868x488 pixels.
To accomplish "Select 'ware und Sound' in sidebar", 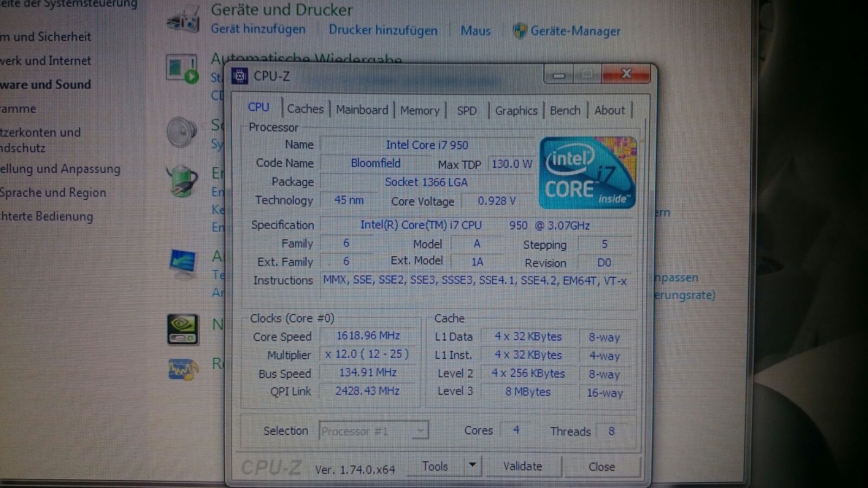I will (46, 85).
